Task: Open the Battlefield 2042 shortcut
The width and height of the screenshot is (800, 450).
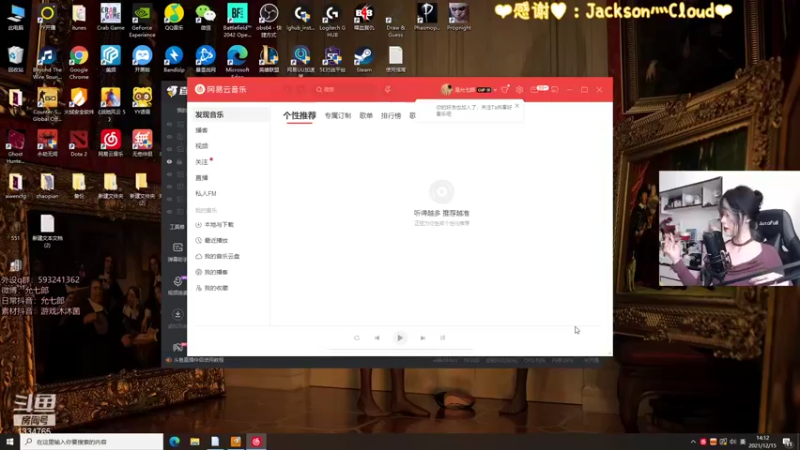Action: point(237,20)
